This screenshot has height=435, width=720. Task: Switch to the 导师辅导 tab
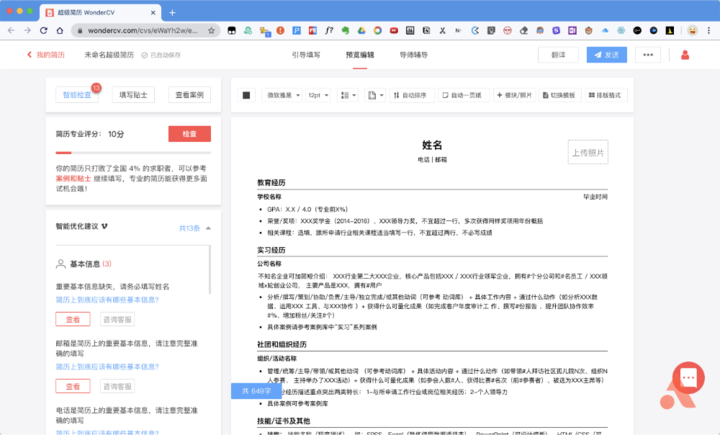[x=413, y=55]
